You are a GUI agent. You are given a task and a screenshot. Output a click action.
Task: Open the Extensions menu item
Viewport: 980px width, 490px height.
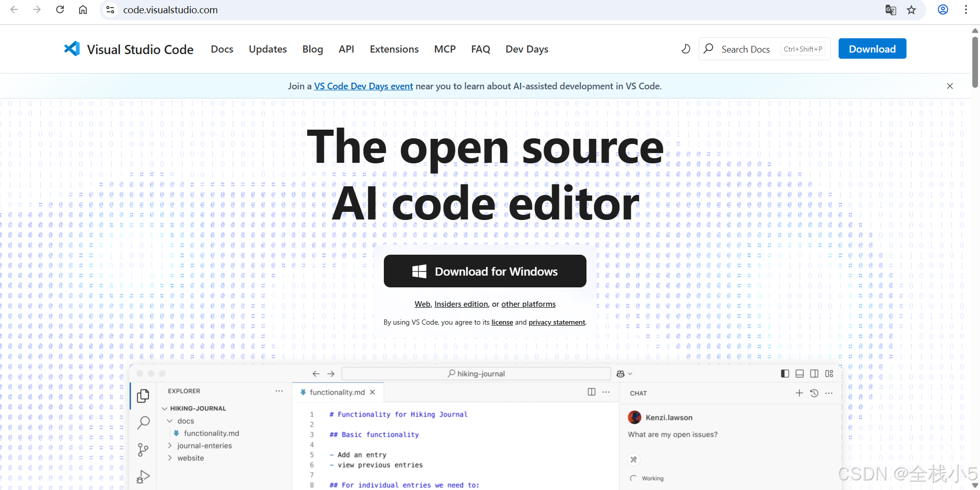click(x=394, y=49)
